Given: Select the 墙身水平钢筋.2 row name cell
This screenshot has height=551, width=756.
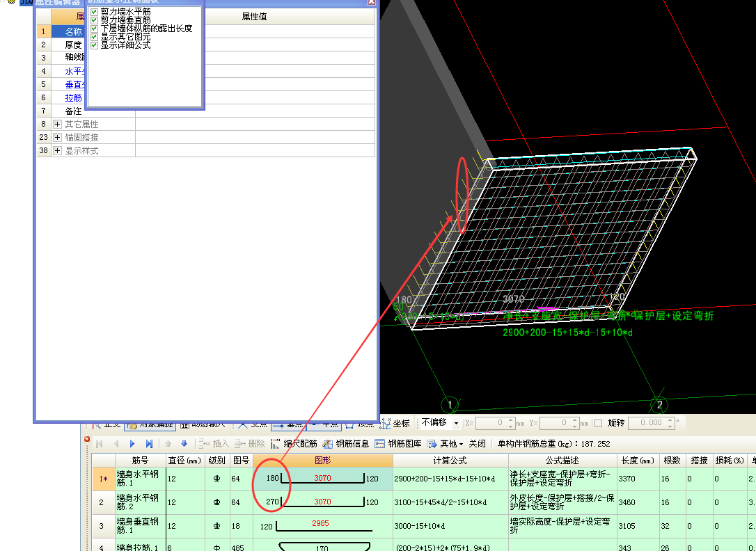Looking at the screenshot, I should coord(141,502).
